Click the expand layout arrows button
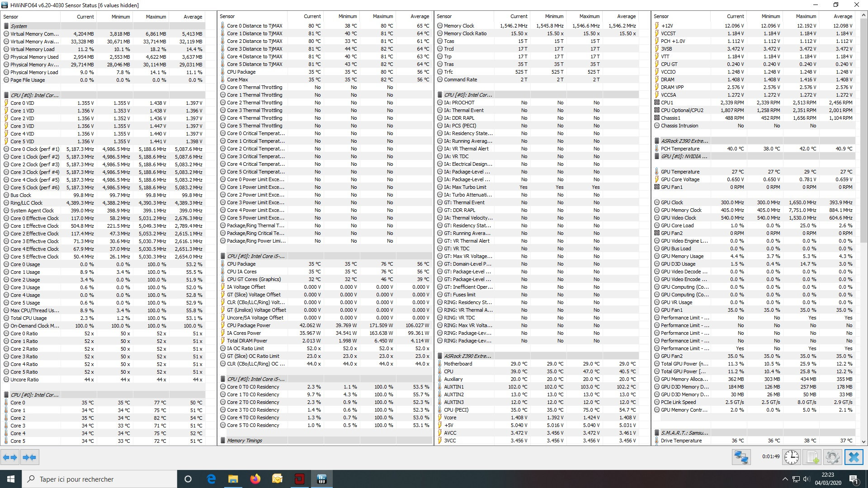 pos(10,457)
